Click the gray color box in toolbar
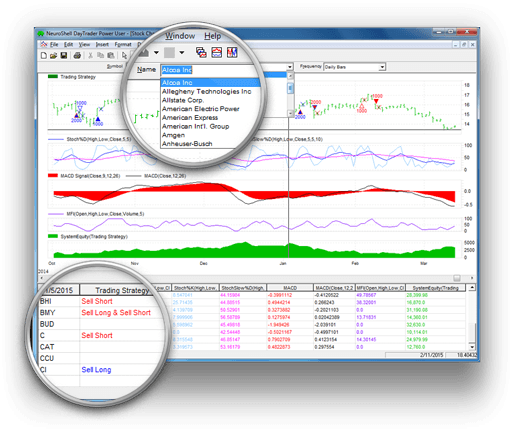512x431 pixels. point(169,52)
